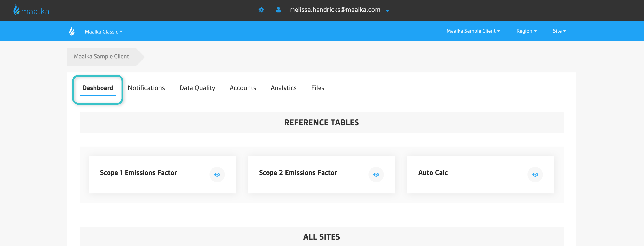The image size is (644, 246).
Task: Click the Auto Calc card title
Action: click(433, 173)
